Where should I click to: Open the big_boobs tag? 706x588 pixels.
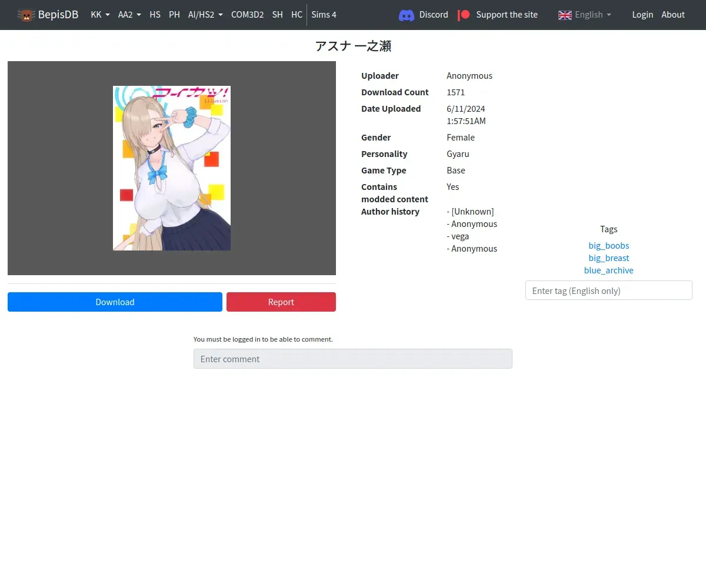(609, 245)
